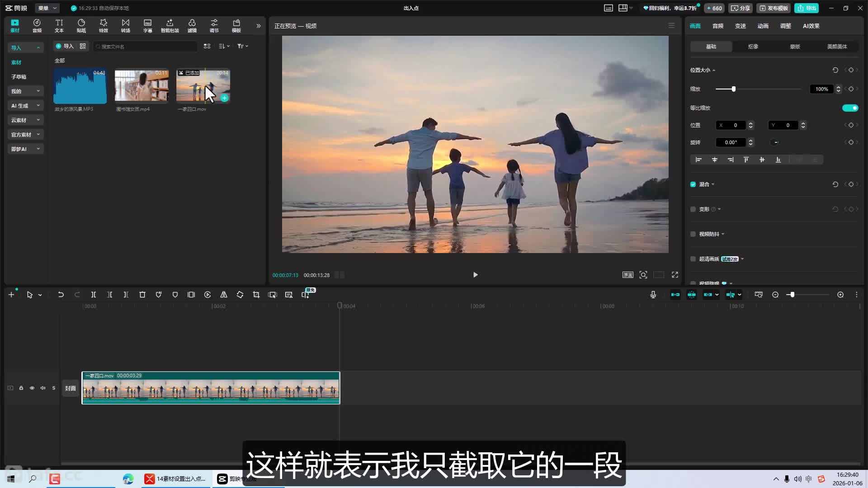The width and height of the screenshot is (868, 488).
Task: Hide the track using the eye icon
Action: pos(32,388)
